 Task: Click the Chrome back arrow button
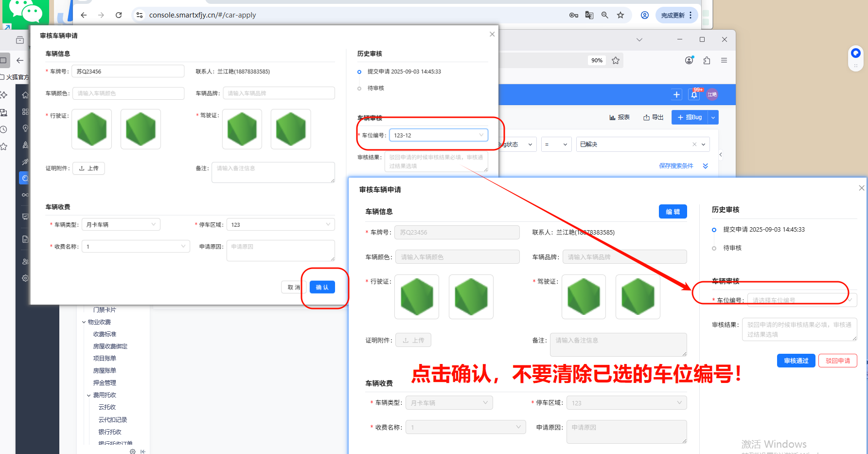(84, 15)
